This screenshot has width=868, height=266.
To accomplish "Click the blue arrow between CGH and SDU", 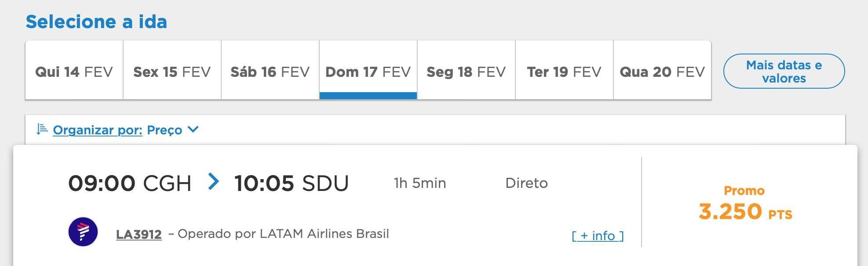I will (x=213, y=181).
